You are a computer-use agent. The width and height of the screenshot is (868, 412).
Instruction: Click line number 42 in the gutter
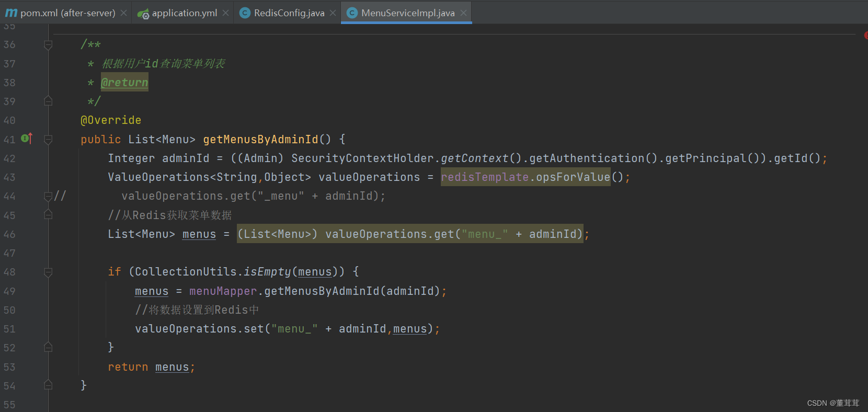pyautogui.click(x=9, y=158)
